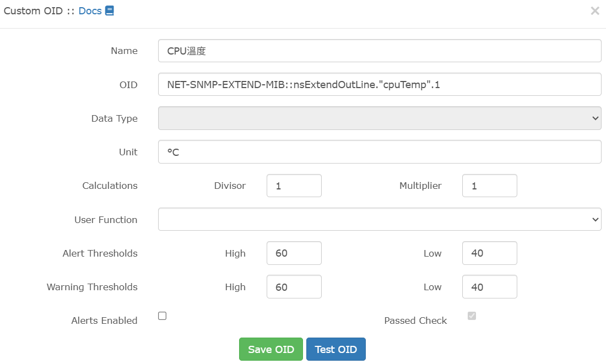This screenshot has height=364, width=606.
Task: Click the Unit field showing °C
Action: 379,152
